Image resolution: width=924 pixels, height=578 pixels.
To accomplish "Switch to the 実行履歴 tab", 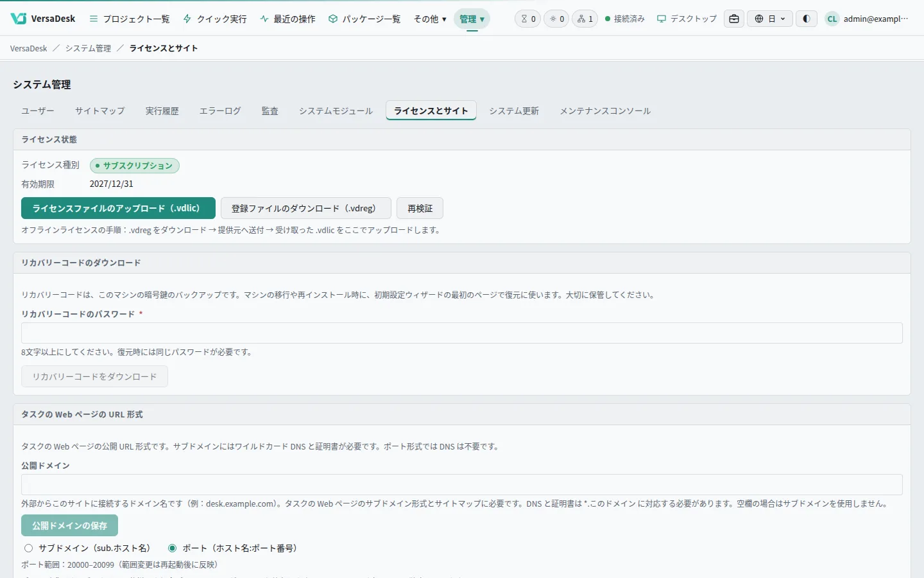I will (162, 110).
